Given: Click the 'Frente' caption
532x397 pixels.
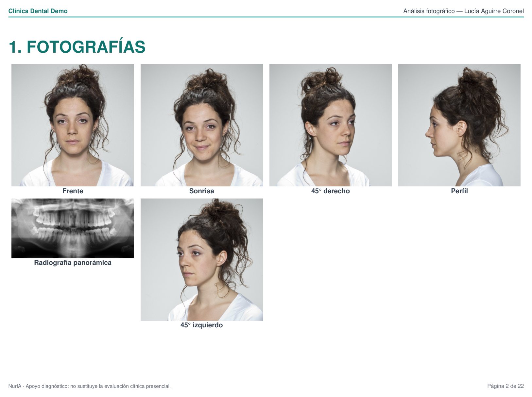Looking at the screenshot, I should (73, 191).
